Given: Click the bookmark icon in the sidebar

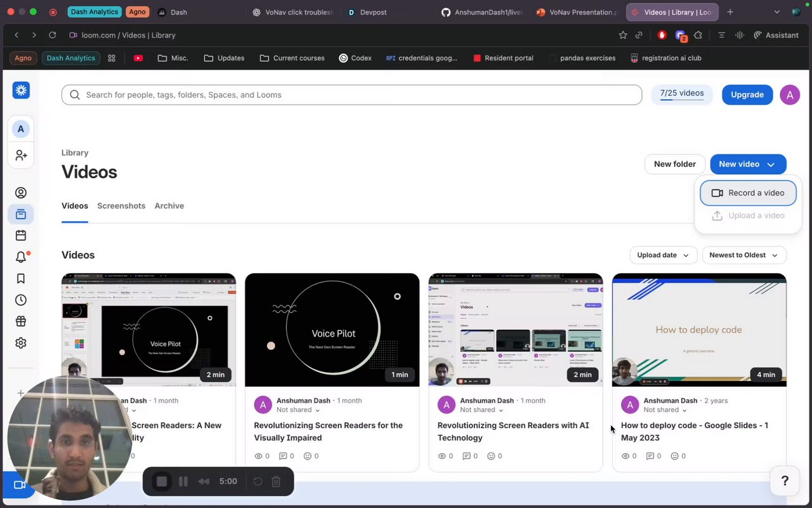Looking at the screenshot, I should pos(21,278).
